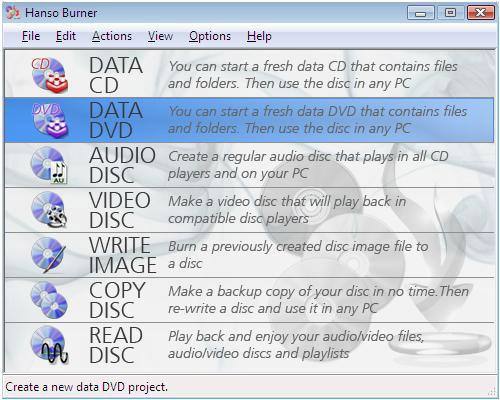500x400 pixels.
Task: Pick the WRITE IMAGE label
Action: pyautogui.click(x=123, y=255)
